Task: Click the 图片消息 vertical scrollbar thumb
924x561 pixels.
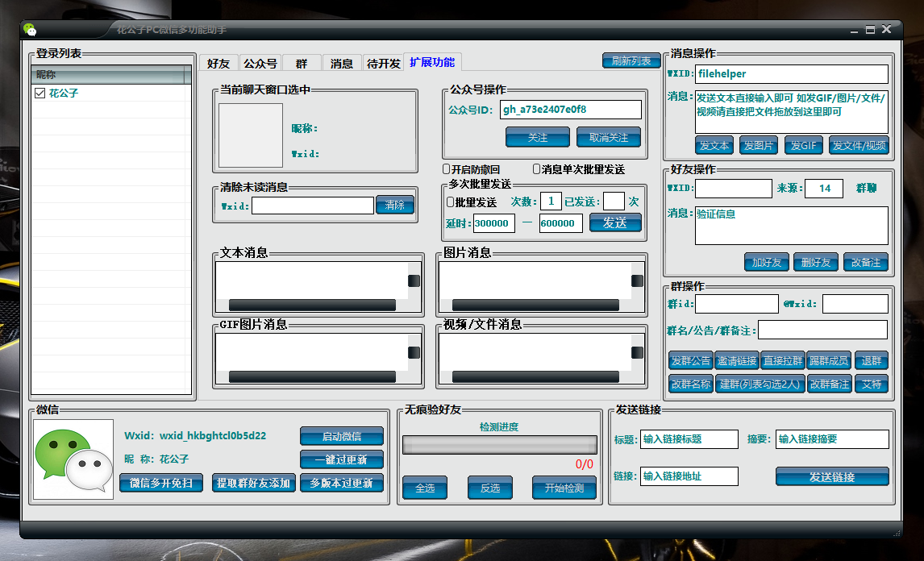Action: 637,280
